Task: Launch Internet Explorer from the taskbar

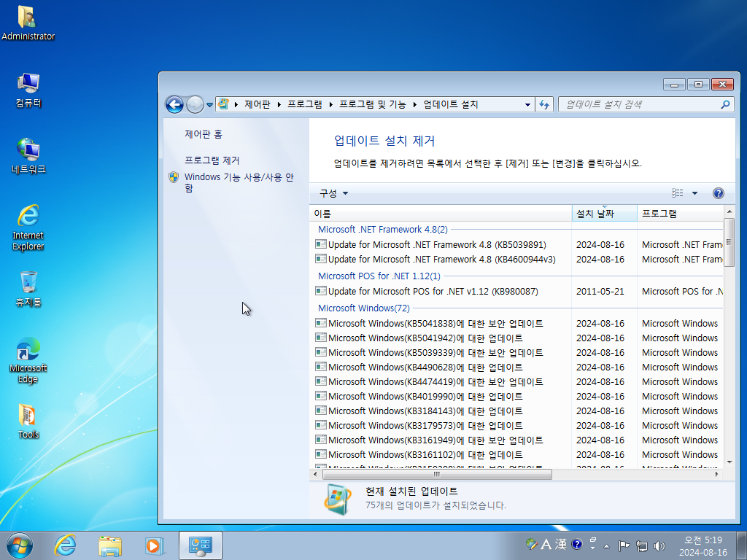Action: (x=65, y=545)
